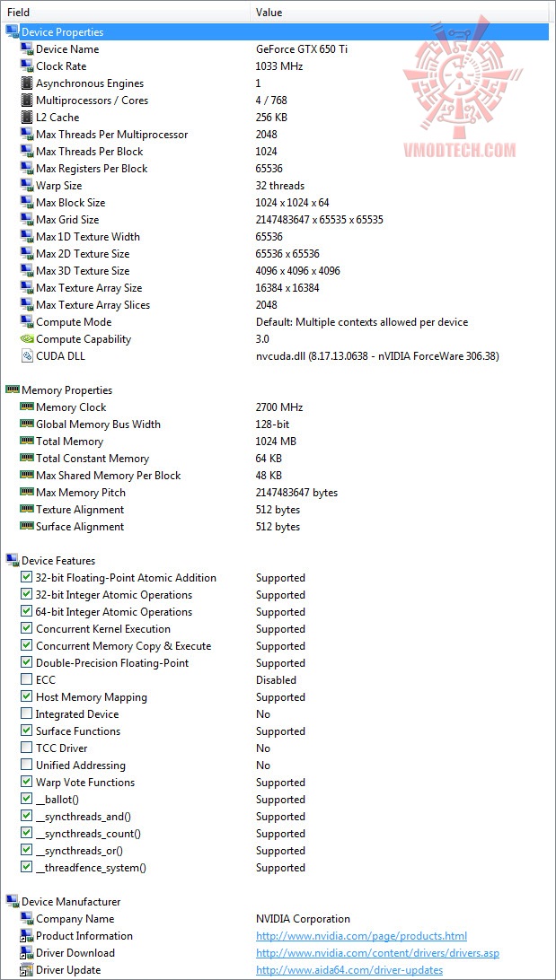Click the Memory Properties group icon
556x980 pixels.
(x=12, y=389)
